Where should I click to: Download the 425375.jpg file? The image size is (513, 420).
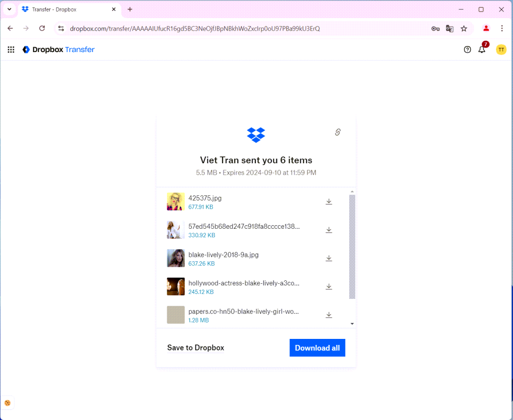pos(329,202)
